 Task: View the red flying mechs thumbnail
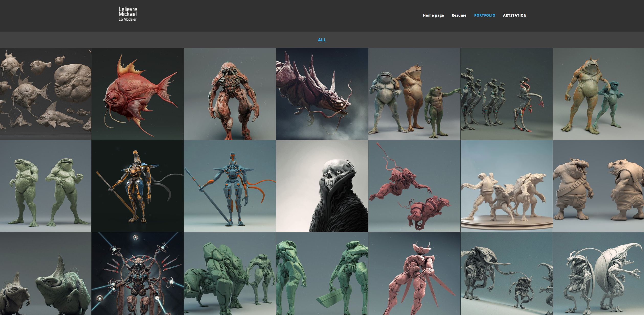pyautogui.click(x=414, y=186)
